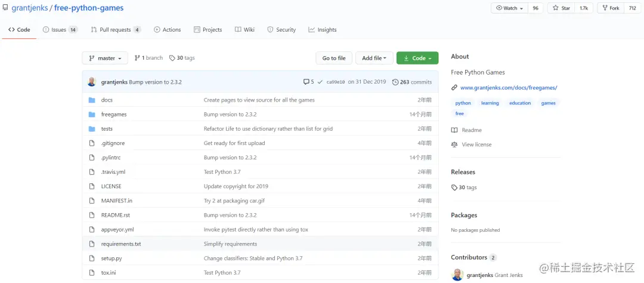Click the file icon beside .gitignore
Viewport: 644px width, 283px height.
[x=92, y=143]
